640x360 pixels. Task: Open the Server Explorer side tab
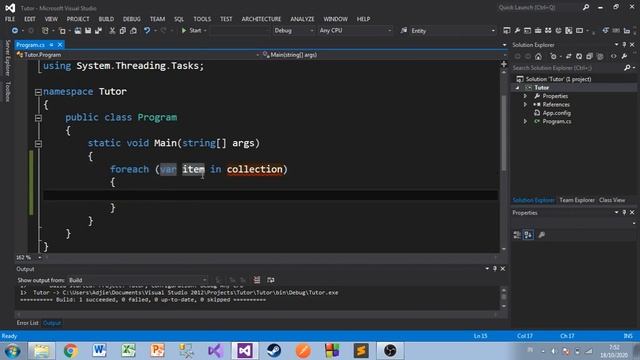point(7,58)
